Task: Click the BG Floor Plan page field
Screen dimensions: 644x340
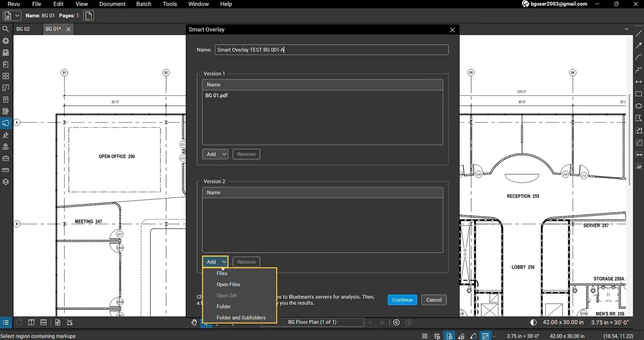Action: tap(312, 322)
